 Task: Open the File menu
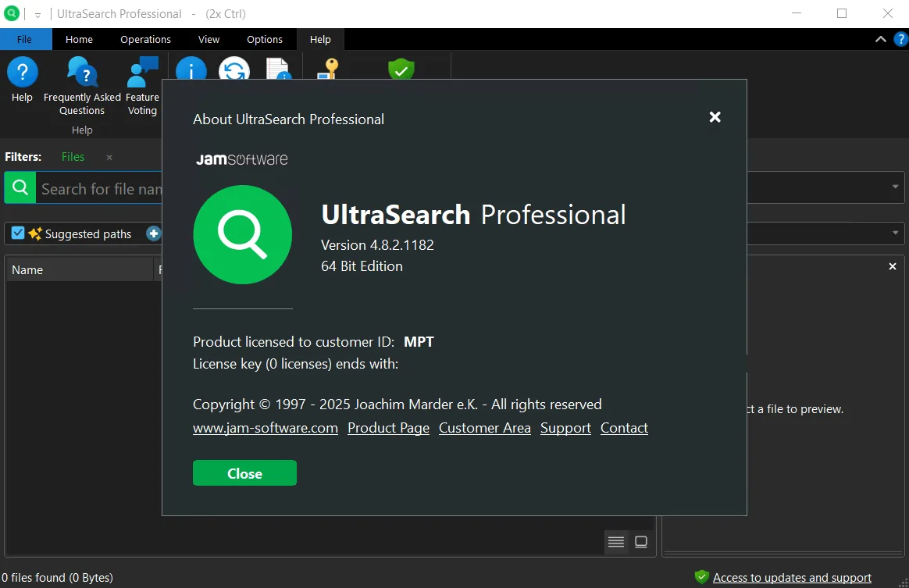point(25,39)
